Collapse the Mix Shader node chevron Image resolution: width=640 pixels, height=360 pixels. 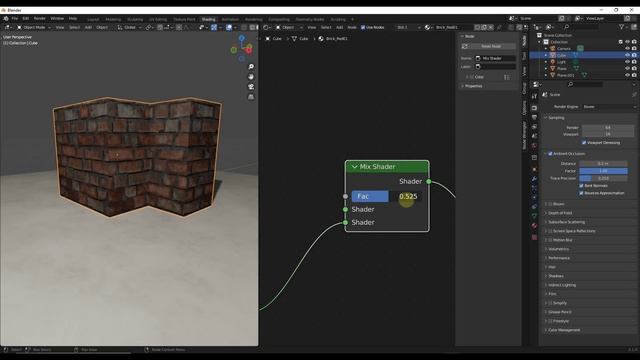354,167
